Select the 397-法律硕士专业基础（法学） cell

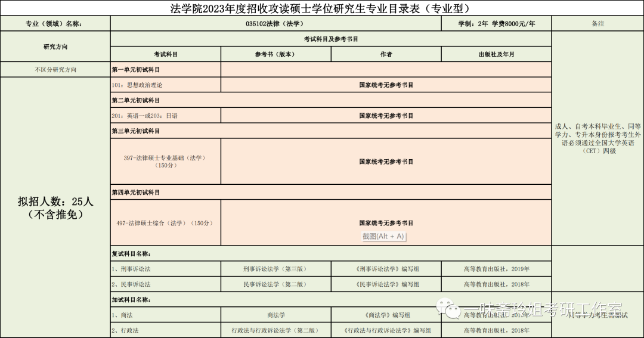pyautogui.click(x=166, y=162)
